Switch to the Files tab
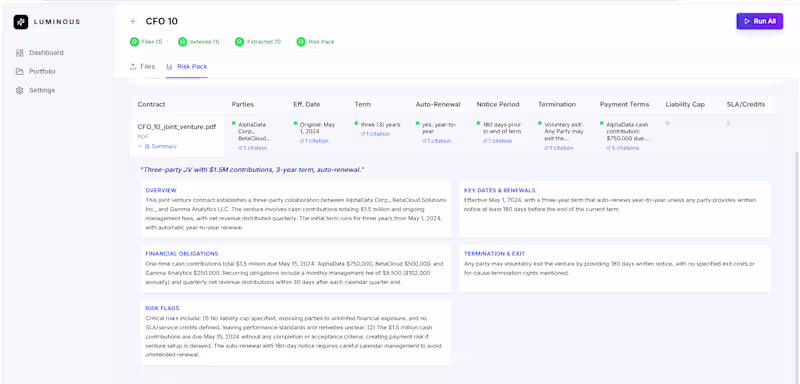Image resolution: width=800 pixels, height=384 pixels. (x=142, y=66)
